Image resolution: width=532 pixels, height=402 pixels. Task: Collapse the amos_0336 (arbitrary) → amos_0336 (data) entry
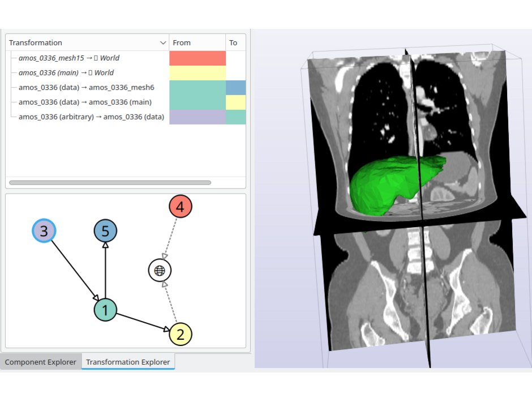click(12, 117)
